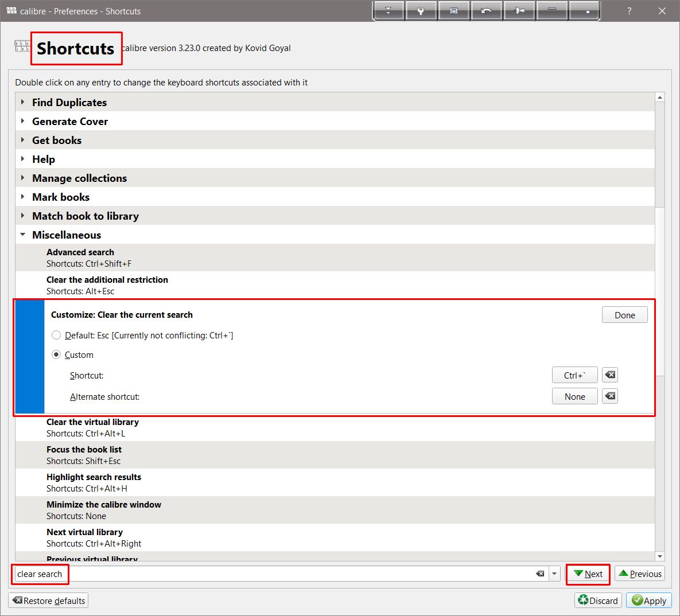Click the rectangle window icon in the title bar toolbar
The image size is (680, 616).
[454, 10]
